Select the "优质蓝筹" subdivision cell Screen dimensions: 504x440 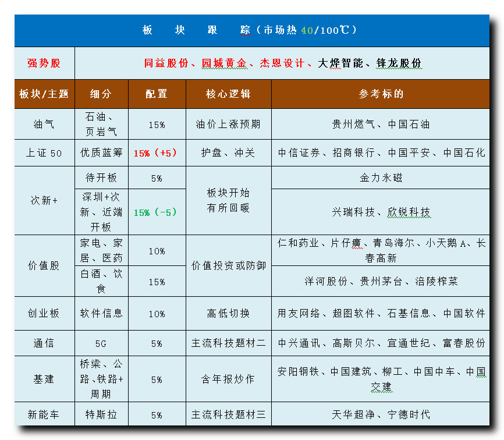tap(101, 152)
